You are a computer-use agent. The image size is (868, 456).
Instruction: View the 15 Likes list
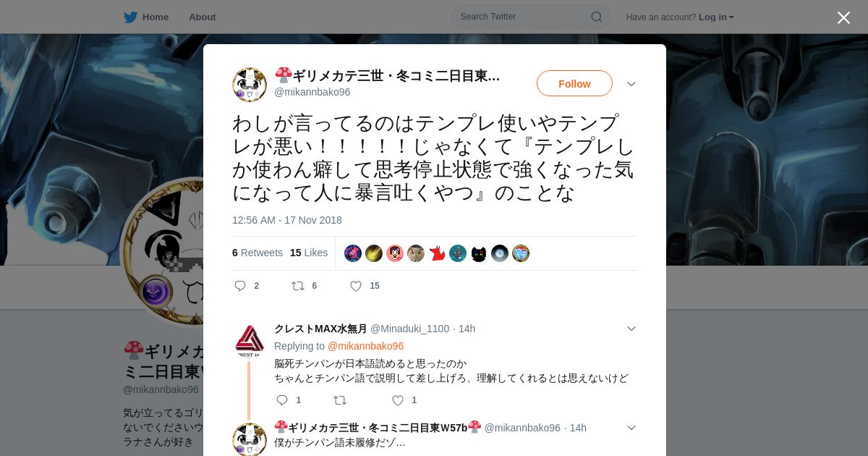point(309,253)
